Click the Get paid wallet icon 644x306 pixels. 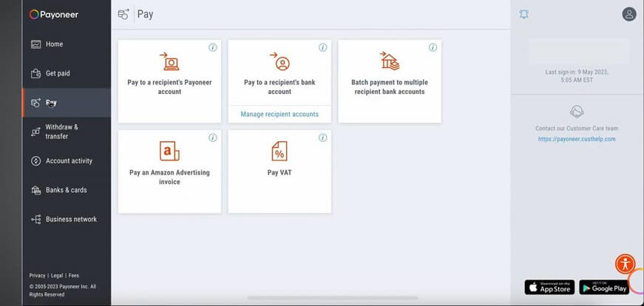[x=35, y=73]
